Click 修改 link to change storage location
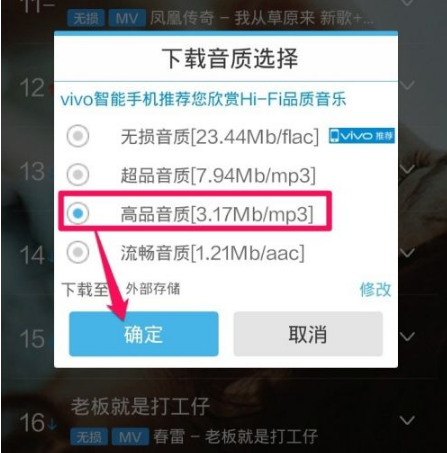This screenshot has height=453, width=447. point(375,289)
